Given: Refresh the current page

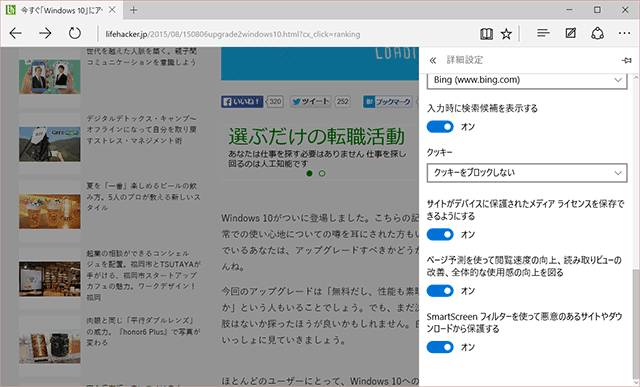Looking at the screenshot, I should (x=75, y=33).
